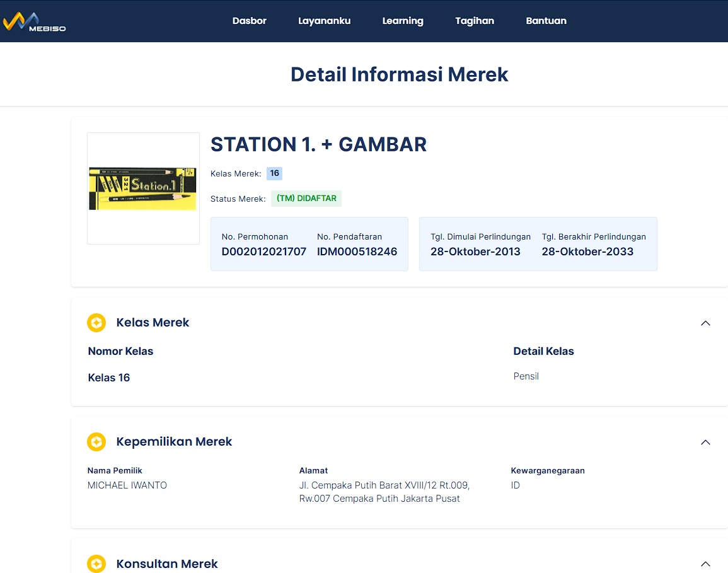Navigate to Tagihan
The width and height of the screenshot is (728, 573).
point(475,21)
